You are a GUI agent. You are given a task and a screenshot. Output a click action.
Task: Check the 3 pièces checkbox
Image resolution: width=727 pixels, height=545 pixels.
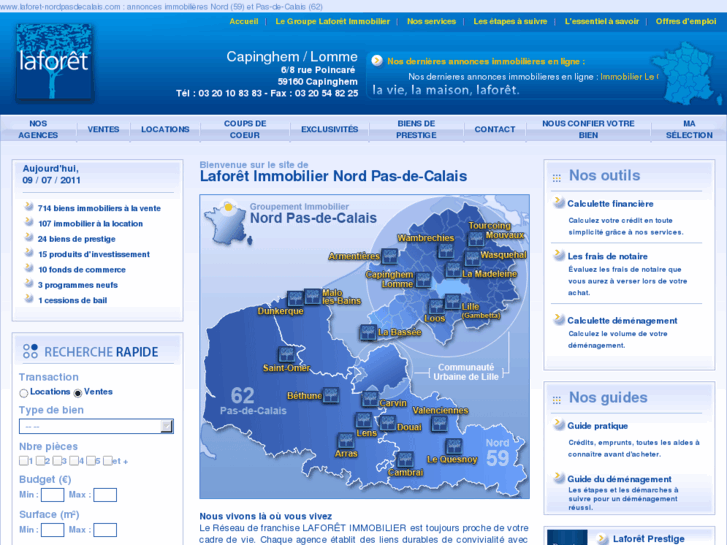(57, 461)
